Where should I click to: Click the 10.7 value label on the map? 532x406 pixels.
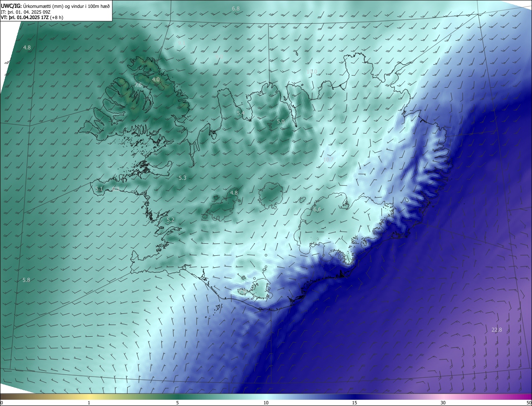point(328,159)
